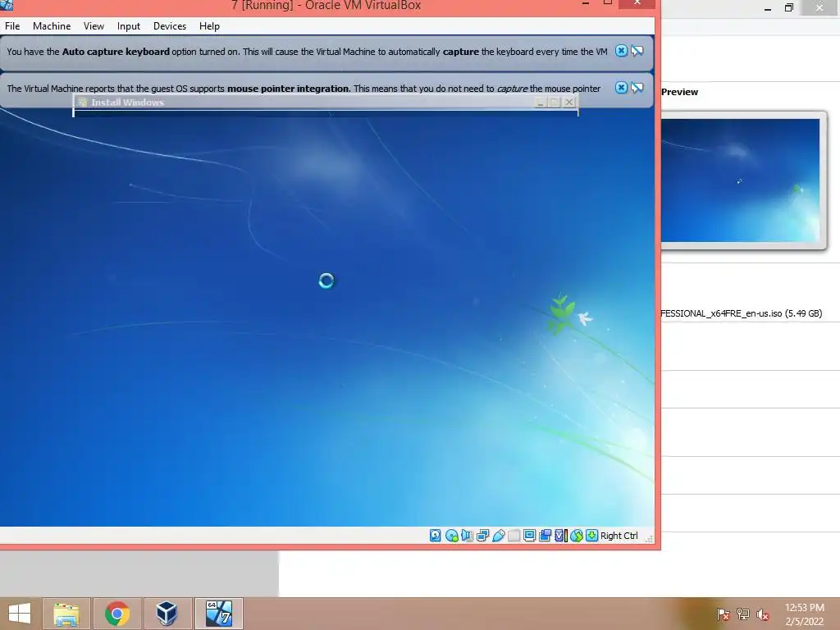
Task: Suppress the Auto capture keyboard message permanently
Action: (637, 51)
